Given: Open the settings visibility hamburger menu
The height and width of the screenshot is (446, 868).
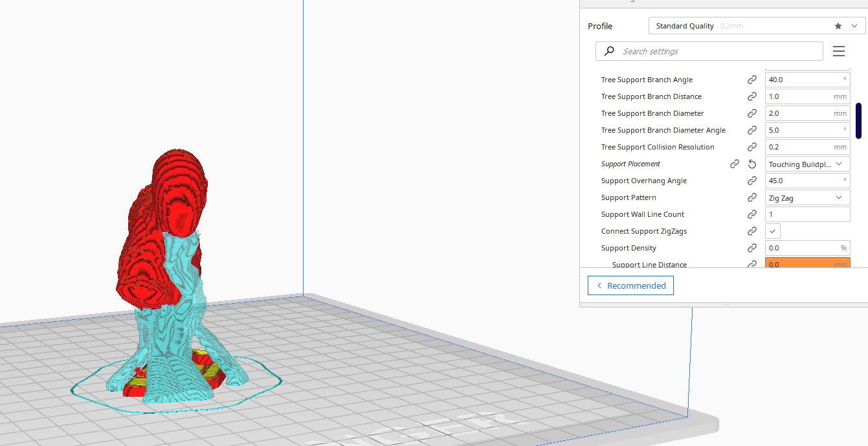Looking at the screenshot, I should tap(839, 51).
